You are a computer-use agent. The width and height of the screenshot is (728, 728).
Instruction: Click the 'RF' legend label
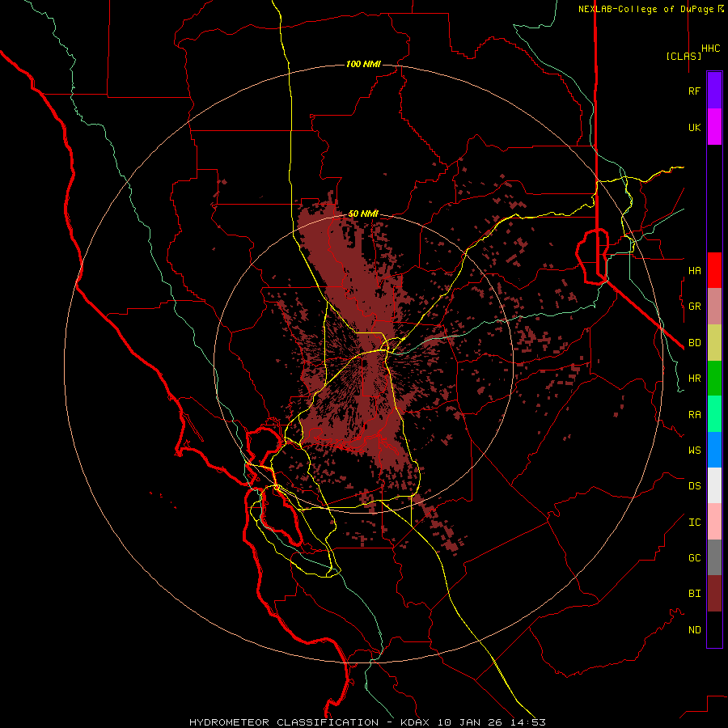pos(694,91)
